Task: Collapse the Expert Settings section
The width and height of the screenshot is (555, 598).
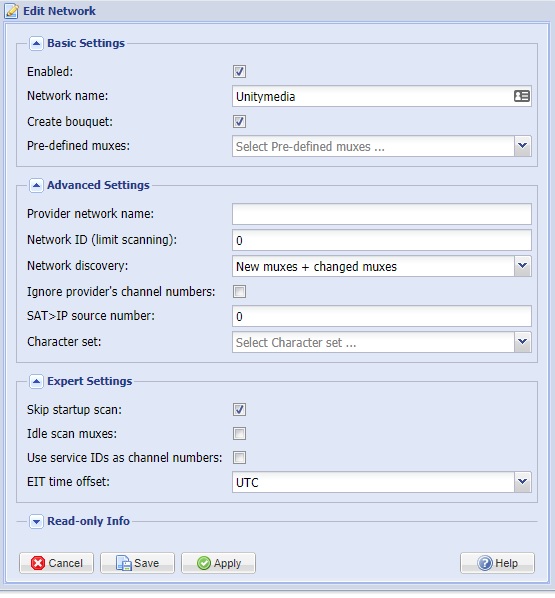Action: click(36, 381)
